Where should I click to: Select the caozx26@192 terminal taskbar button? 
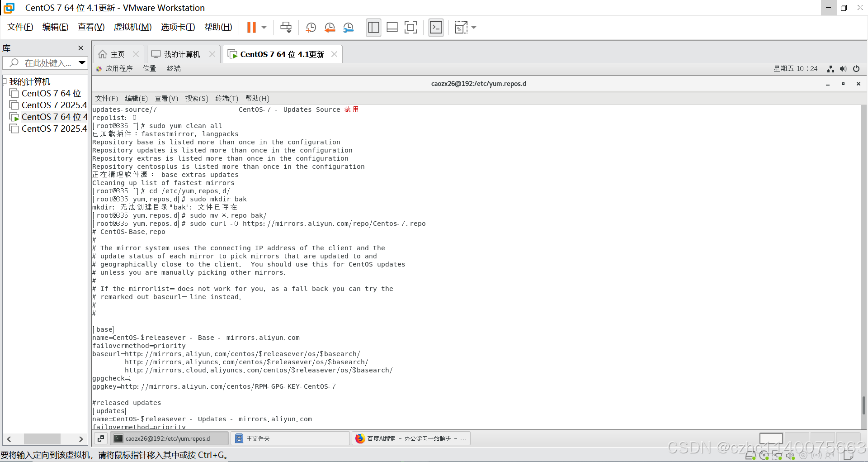(169, 438)
